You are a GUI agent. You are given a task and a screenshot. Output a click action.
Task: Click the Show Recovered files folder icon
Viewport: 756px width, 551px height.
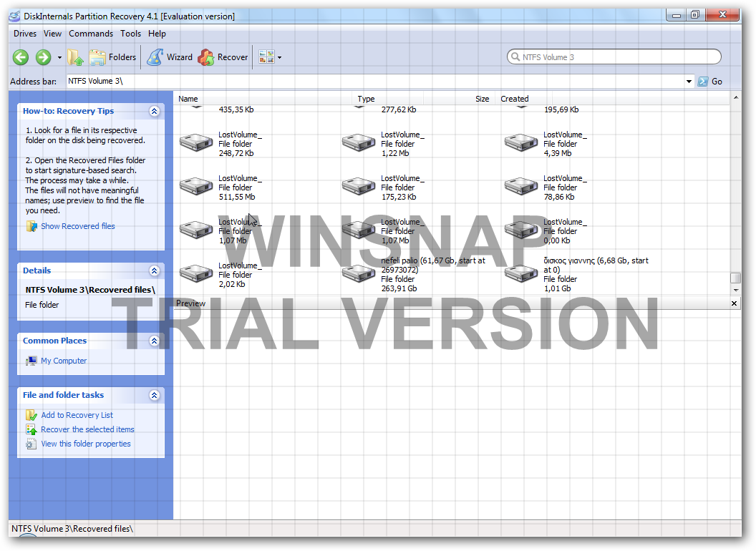pos(31,226)
